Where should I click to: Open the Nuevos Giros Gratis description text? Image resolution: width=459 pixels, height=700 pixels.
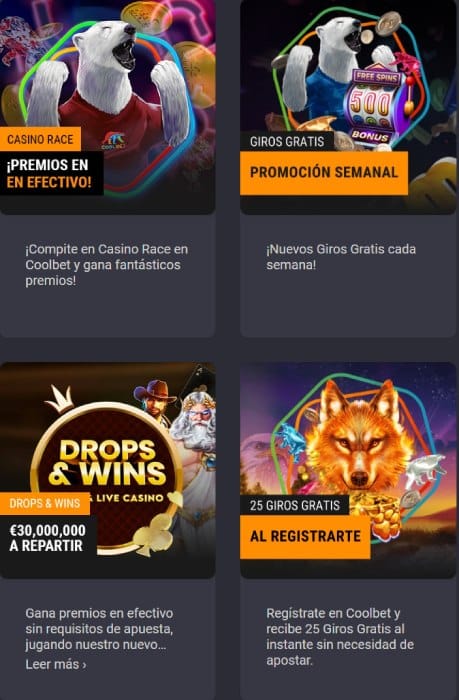(x=341, y=257)
